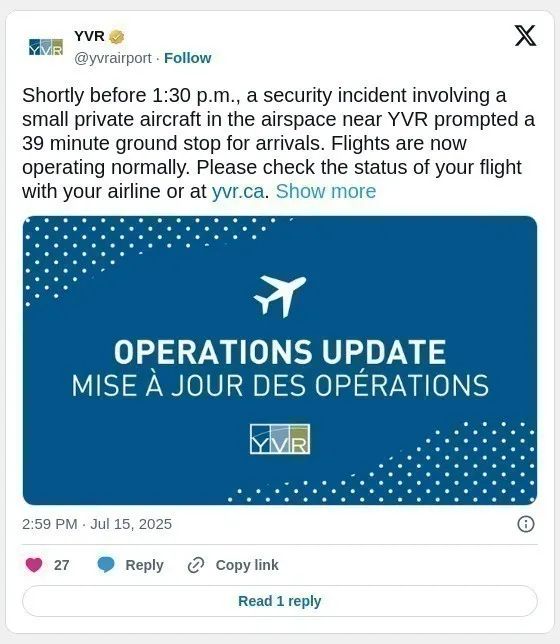
Task: Click the YVR profile avatar logo
Action: coord(46,47)
